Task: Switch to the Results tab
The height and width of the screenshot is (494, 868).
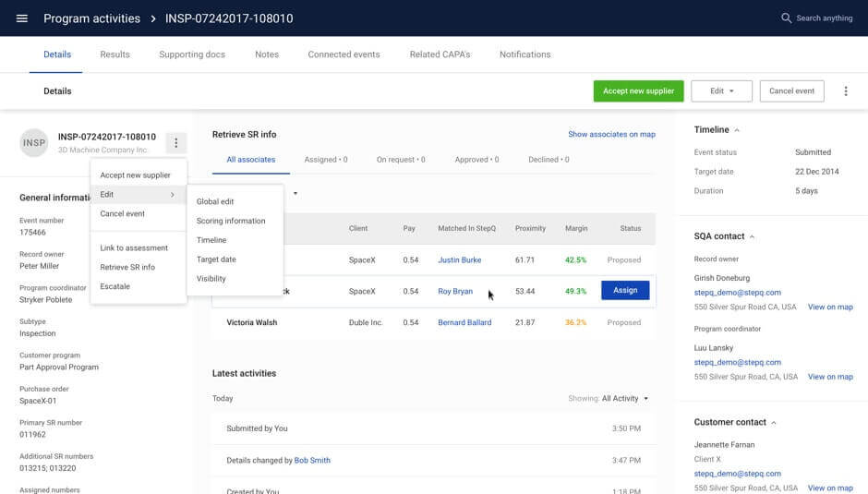Action: 115,54
